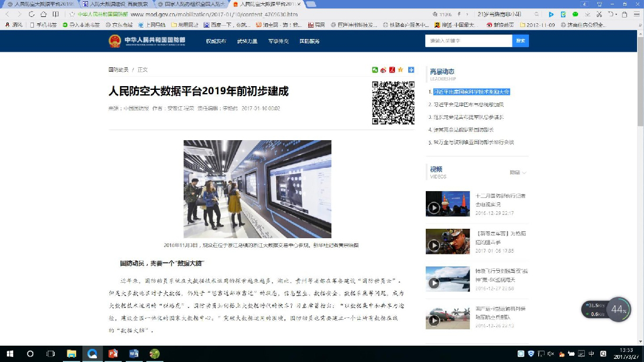Click the scissors screenshot tool icon

coord(599,14)
